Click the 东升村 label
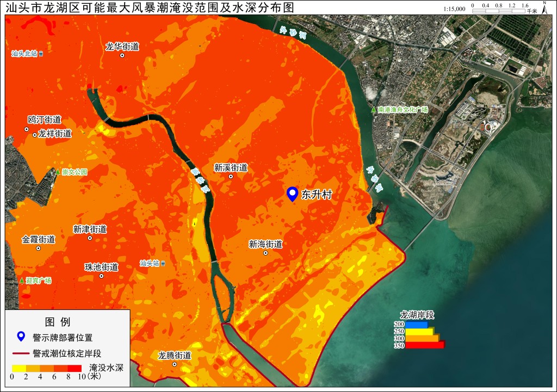The height and width of the screenshot is (392, 557). [x=317, y=195]
